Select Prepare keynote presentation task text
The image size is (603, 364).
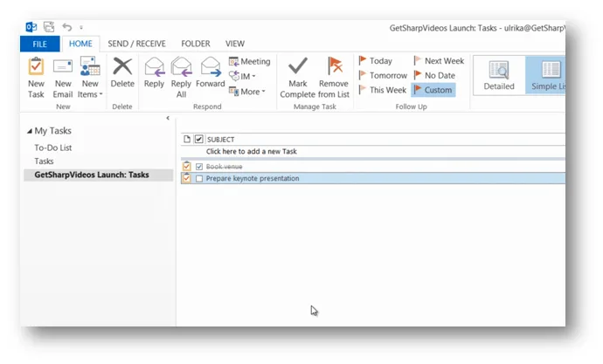pyautogui.click(x=253, y=178)
